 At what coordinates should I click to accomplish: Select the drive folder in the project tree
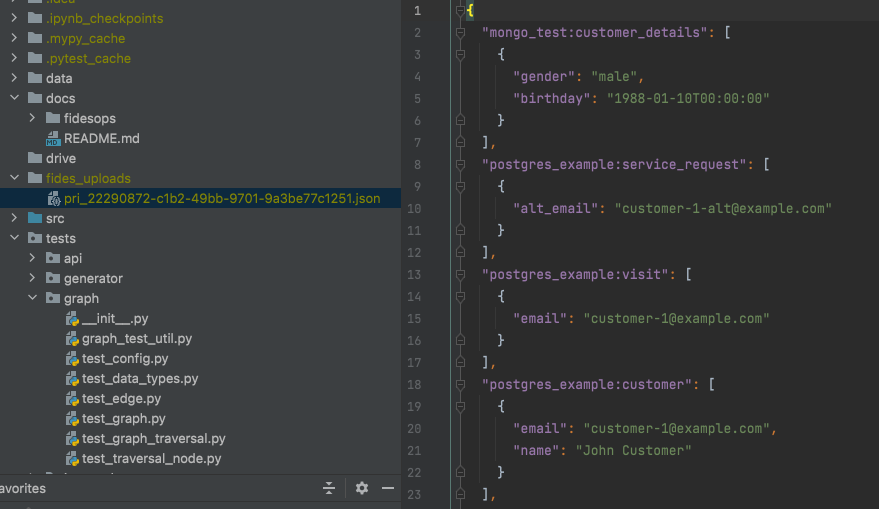coord(60,158)
